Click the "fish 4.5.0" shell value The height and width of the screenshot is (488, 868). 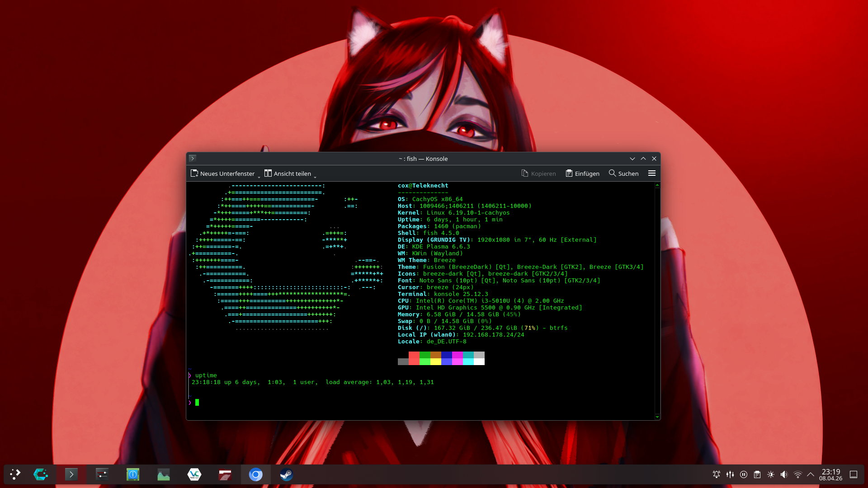[441, 233]
